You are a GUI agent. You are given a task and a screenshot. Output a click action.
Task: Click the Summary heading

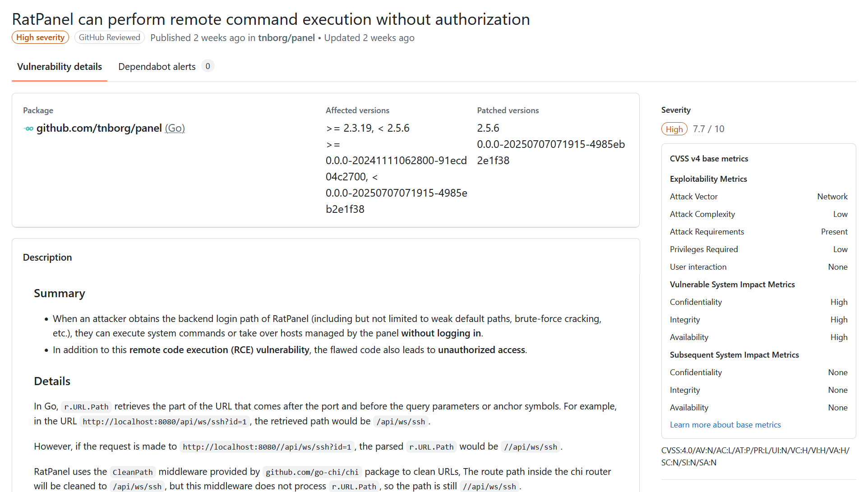(60, 294)
